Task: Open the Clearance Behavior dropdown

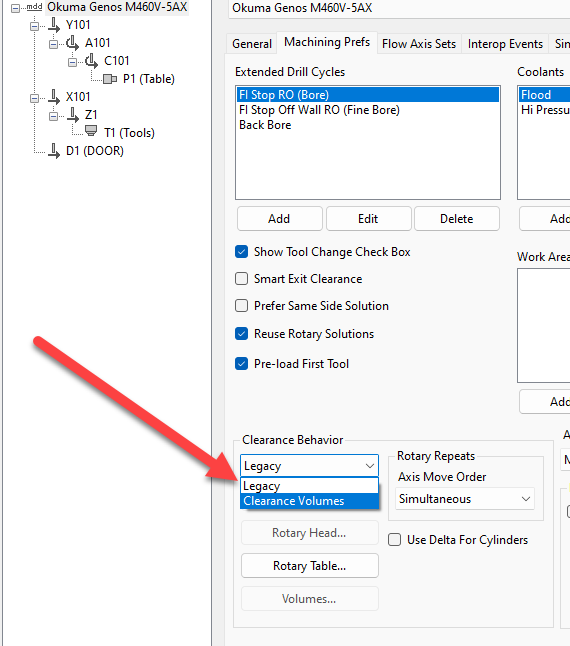Action: (309, 466)
